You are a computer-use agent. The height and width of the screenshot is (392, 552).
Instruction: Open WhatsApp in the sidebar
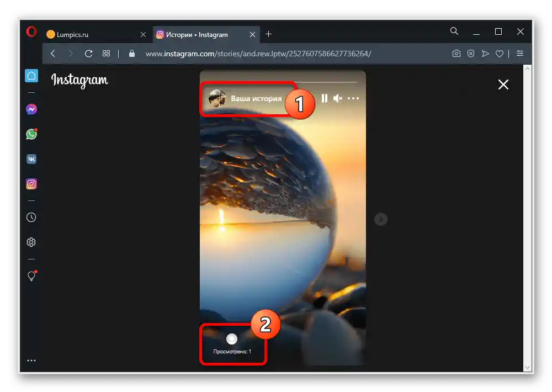pyautogui.click(x=31, y=134)
